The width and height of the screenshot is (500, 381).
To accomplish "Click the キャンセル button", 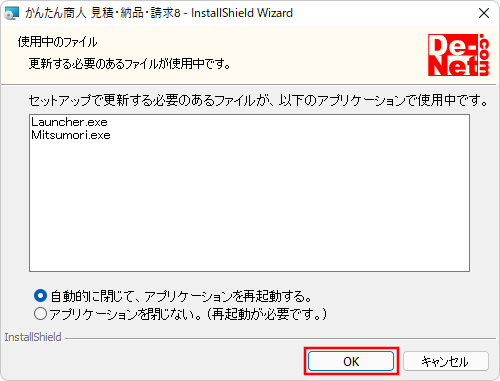I will (x=446, y=361).
